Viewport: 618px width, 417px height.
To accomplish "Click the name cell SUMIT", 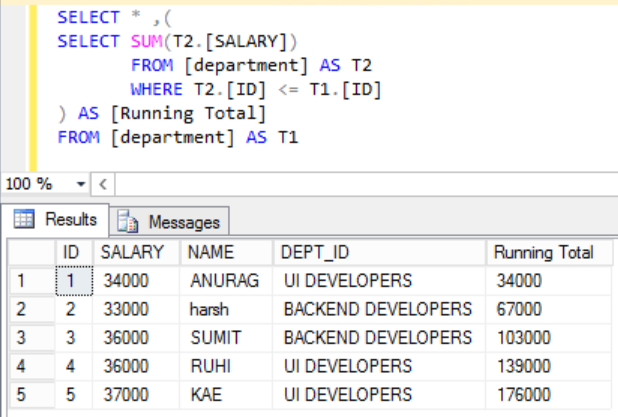I will [226, 338].
